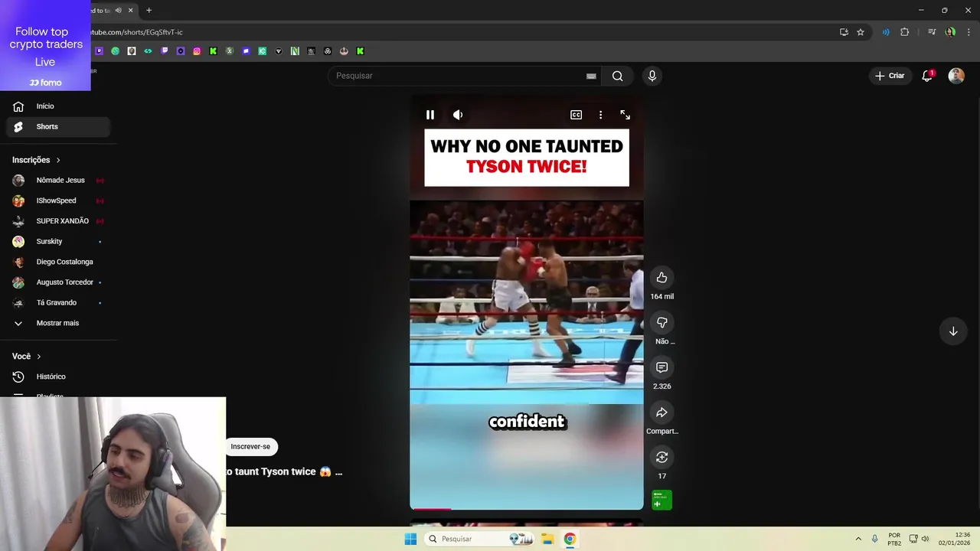Image resolution: width=980 pixels, height=551 pixels.
Task: Select Shorts in the sidebar
Action: (x=58, y=126)
